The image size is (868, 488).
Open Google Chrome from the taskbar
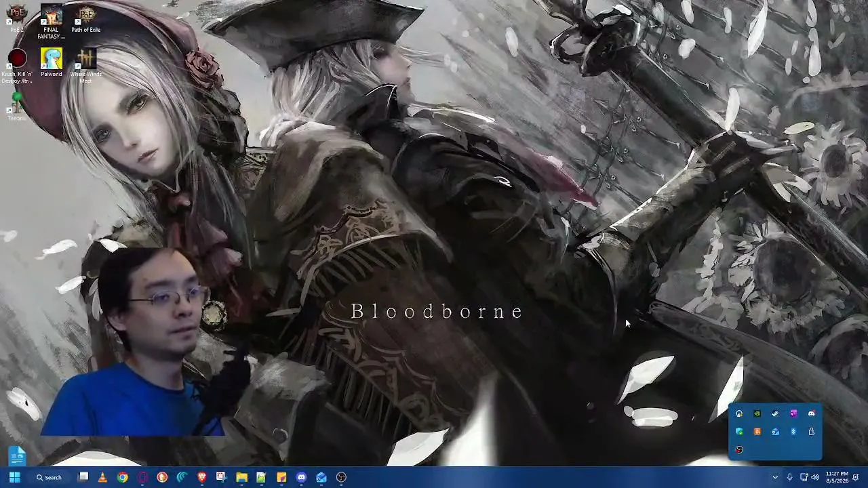[122, 477]
